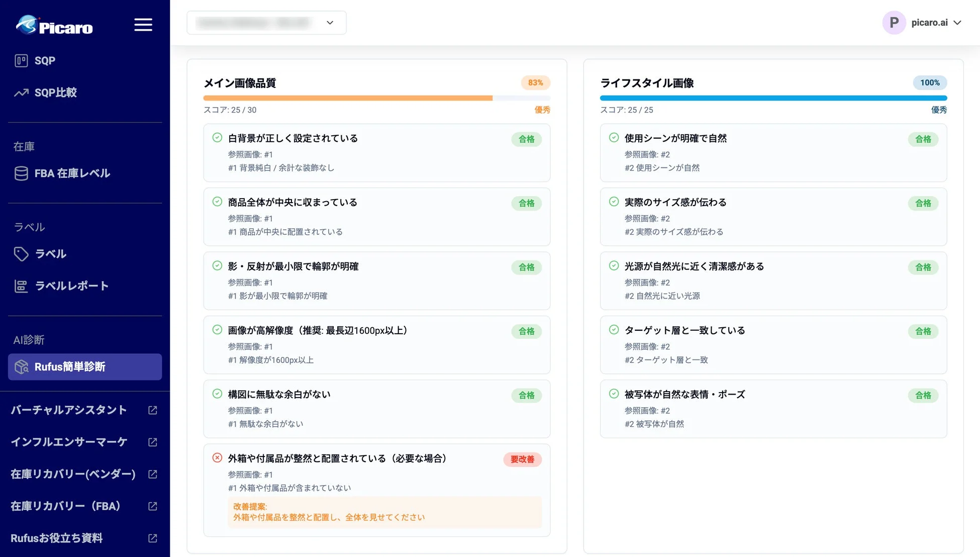Viewport: 980px width, 557px height.
Task: Open the Rufusお役立ち資料 link
Action: tap(57, 538)
